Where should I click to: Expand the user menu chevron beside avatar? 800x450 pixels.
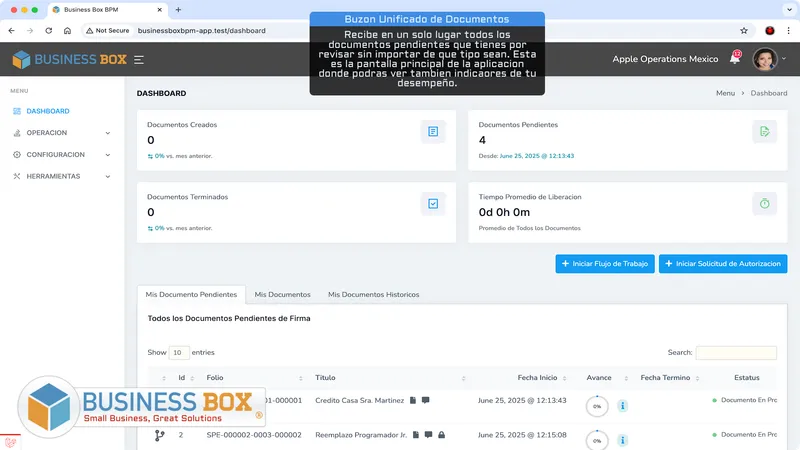tap(784, 59)
